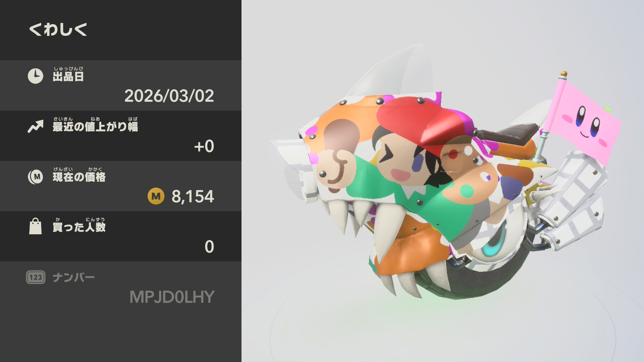Click the price value 8,154
The width and height of the screenshot is (644, 362).
coord(193,196)
